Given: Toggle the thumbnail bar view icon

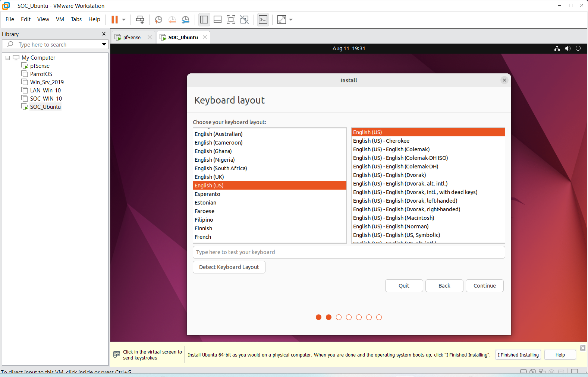Looking at the screenshot, I should 217,20.
